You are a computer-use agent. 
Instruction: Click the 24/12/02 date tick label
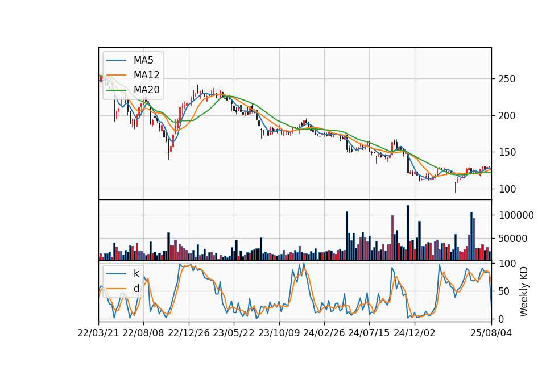pyautogui.click(x=415, y=333)
